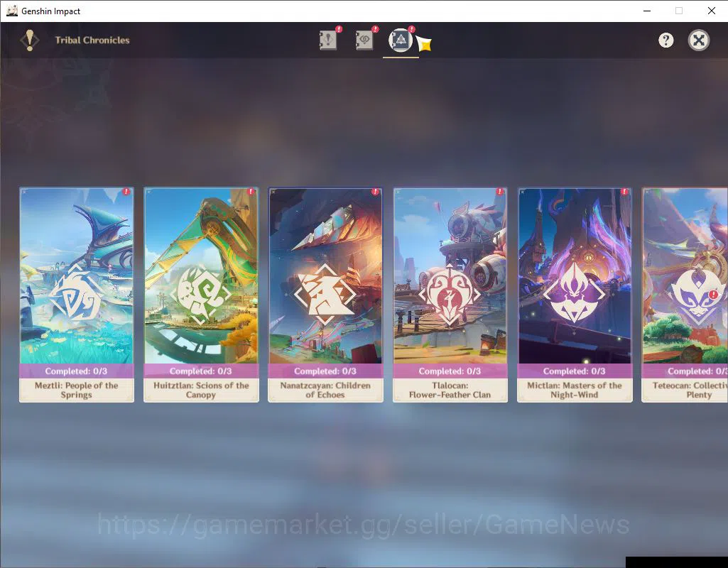Click the Genshin Impact title bar icon
This screenshot has height=568, width=728.
[x=11, y=11]
